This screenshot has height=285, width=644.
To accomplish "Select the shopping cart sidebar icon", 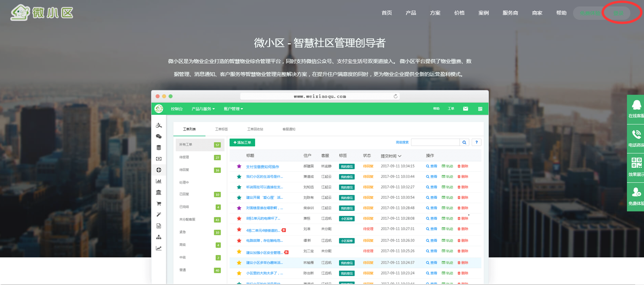I will pos(159,204).
